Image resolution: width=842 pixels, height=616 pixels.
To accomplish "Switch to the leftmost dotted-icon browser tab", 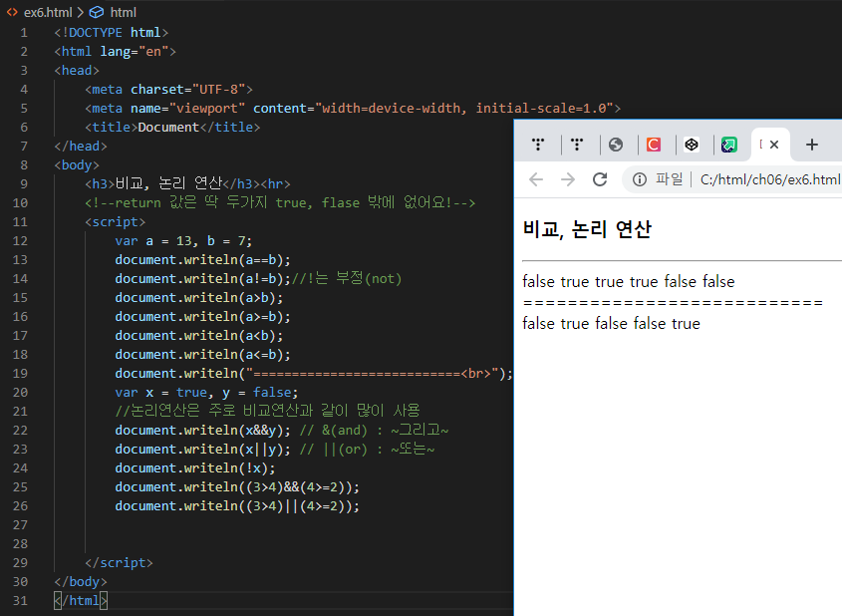I will pyautogui.click(x=538, y=145).
